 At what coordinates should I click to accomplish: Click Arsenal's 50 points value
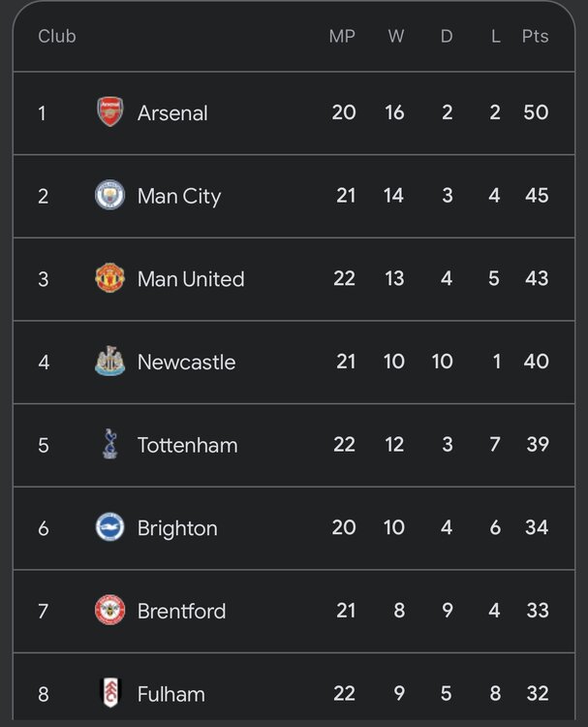tap(536, 112)
